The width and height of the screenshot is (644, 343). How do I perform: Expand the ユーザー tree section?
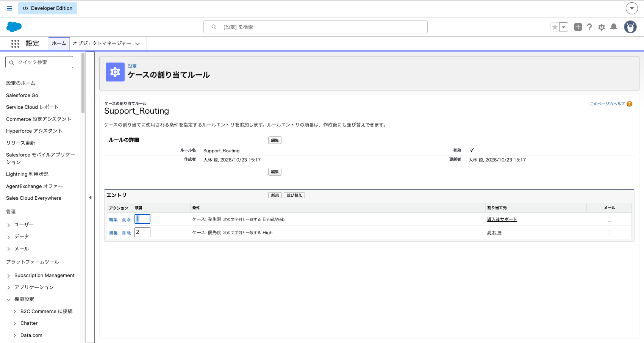(x=9, y=225)
